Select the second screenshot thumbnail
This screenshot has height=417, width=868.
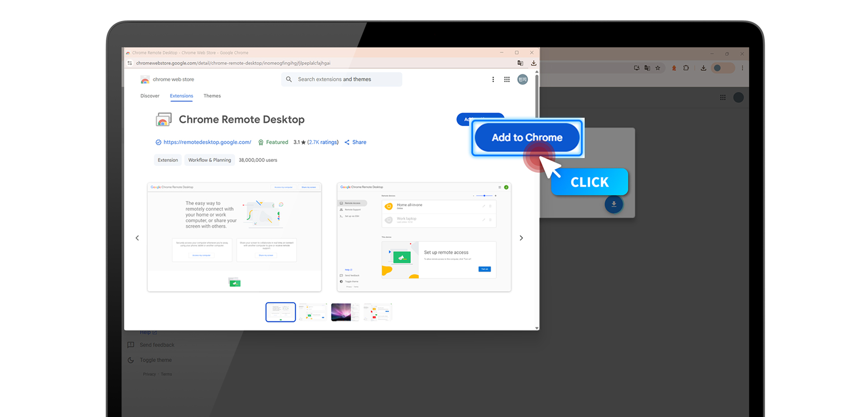313,312
